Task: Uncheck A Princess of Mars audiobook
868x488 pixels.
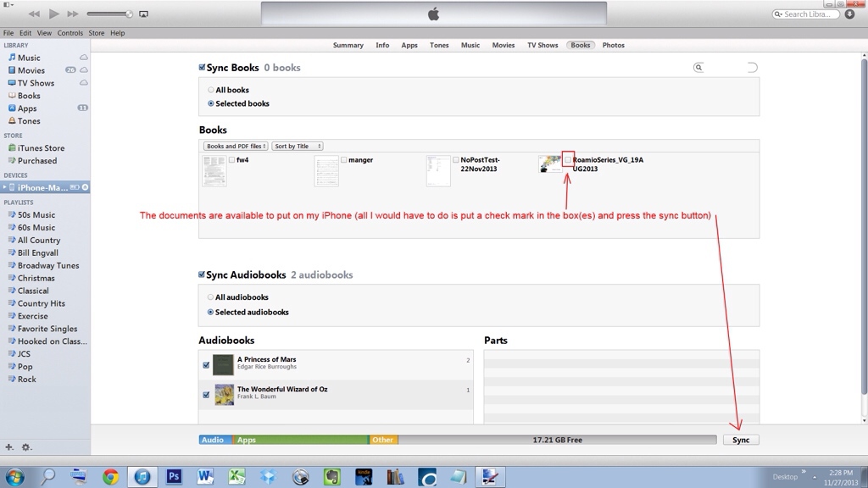Action: (206, 365)
